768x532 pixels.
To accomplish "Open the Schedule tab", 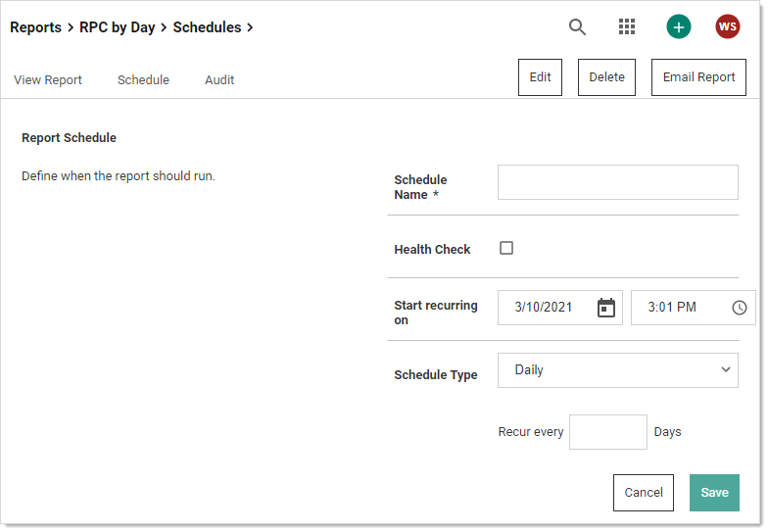I will (x=143, y=80).
